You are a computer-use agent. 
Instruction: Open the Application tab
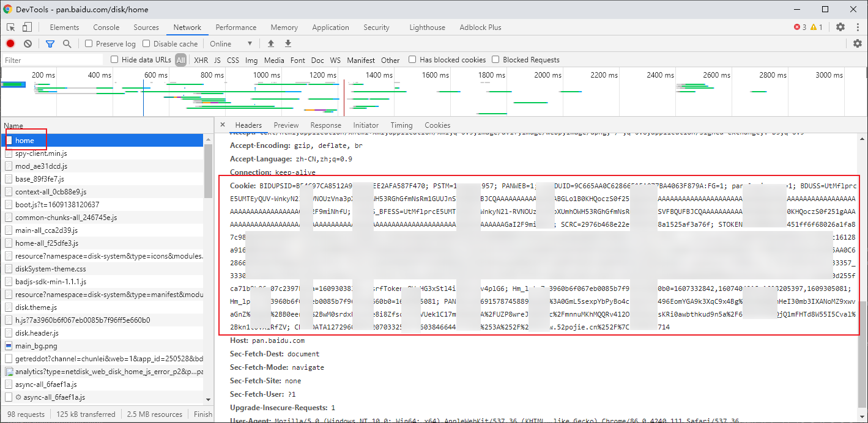330,27
